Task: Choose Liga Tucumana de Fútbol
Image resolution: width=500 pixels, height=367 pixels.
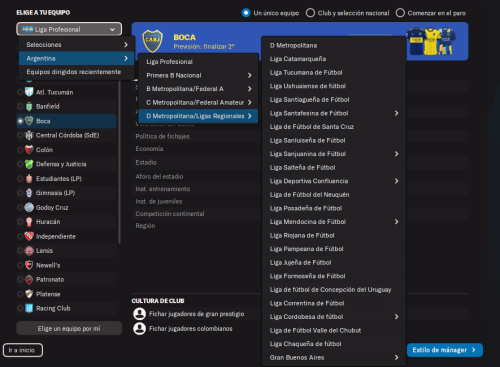Action: (334, 72)
